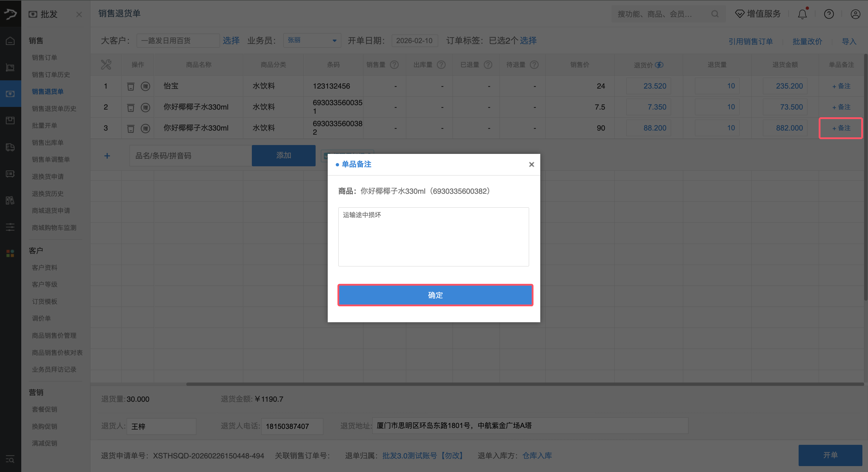Open the 增值服务 panel
868x472 pixels.
click(758, 14)
